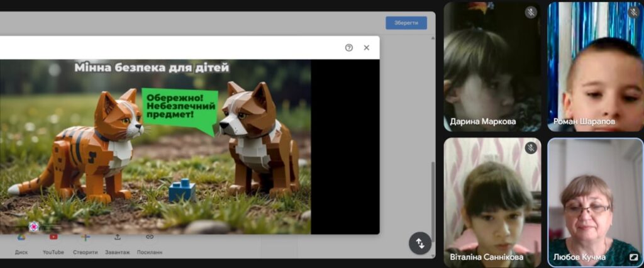This screenshot has width=644, height=268.
Task: Click the name label Дарина Маркова
Action: click(482, 121)
